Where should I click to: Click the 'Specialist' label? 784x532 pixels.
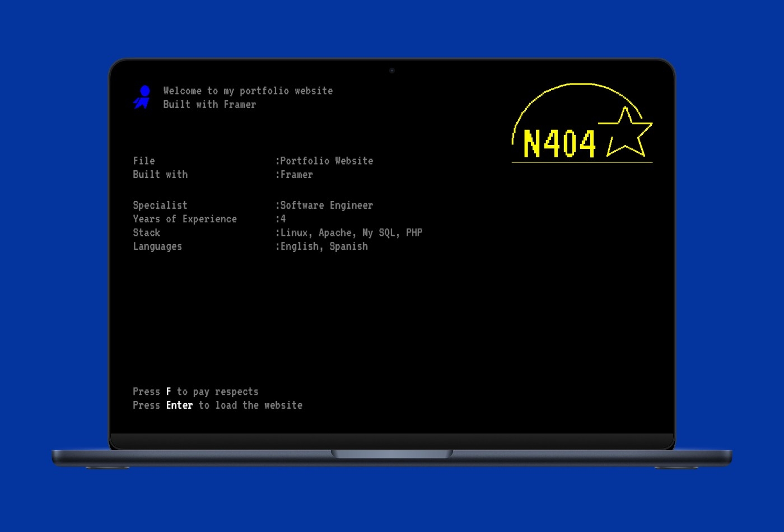coord(160,206)
